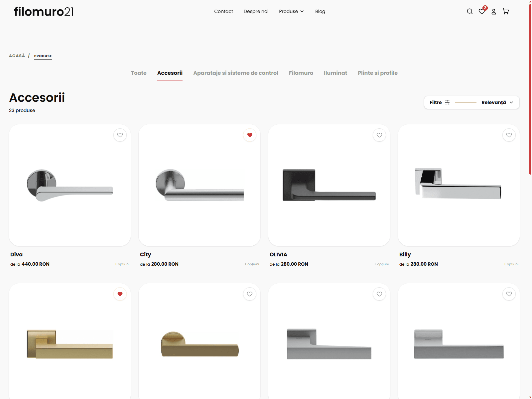532x399 pixels.
Task: Show opțiuni for OLIVIA
Action: [x=381, y=264]
